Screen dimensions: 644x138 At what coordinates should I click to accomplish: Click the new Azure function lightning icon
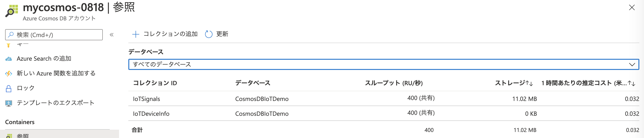(x=9, y=73)
